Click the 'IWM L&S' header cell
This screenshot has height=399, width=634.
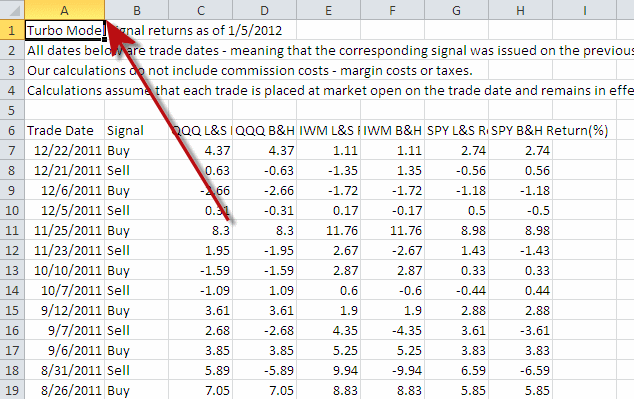tap(328, 130)
